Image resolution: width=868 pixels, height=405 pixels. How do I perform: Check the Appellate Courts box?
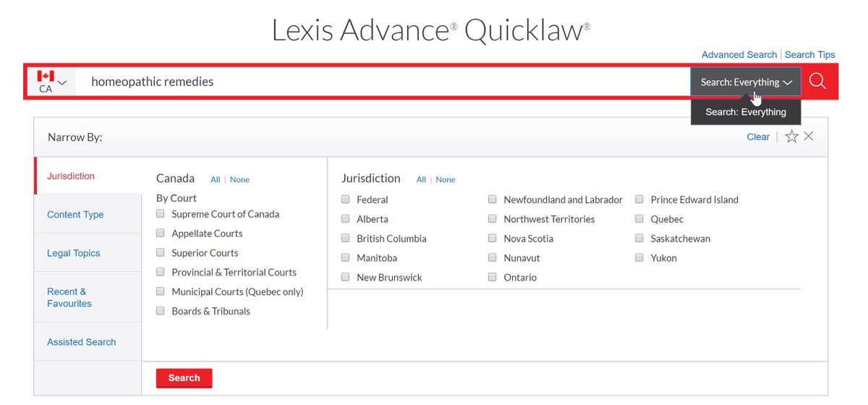pos(160,233)
